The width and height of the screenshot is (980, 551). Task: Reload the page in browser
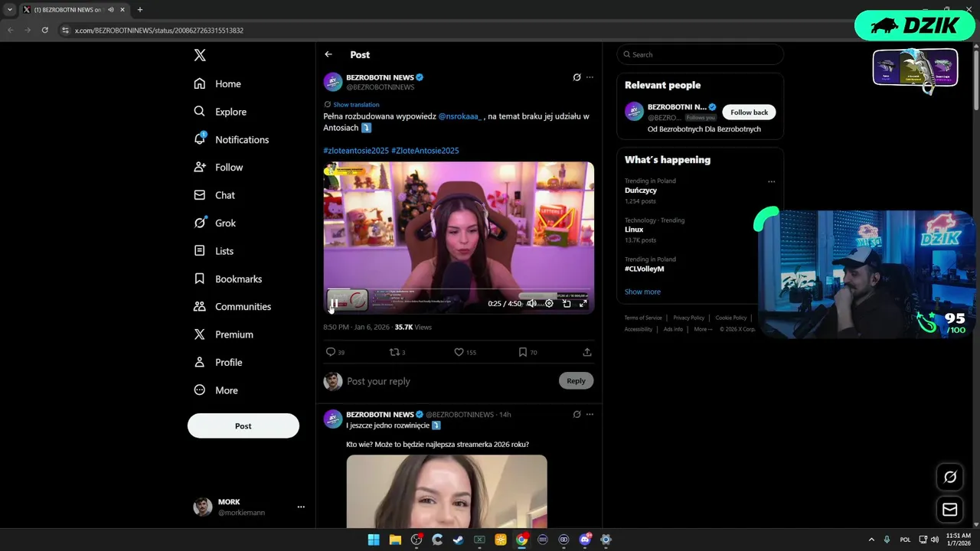point(45,30)
